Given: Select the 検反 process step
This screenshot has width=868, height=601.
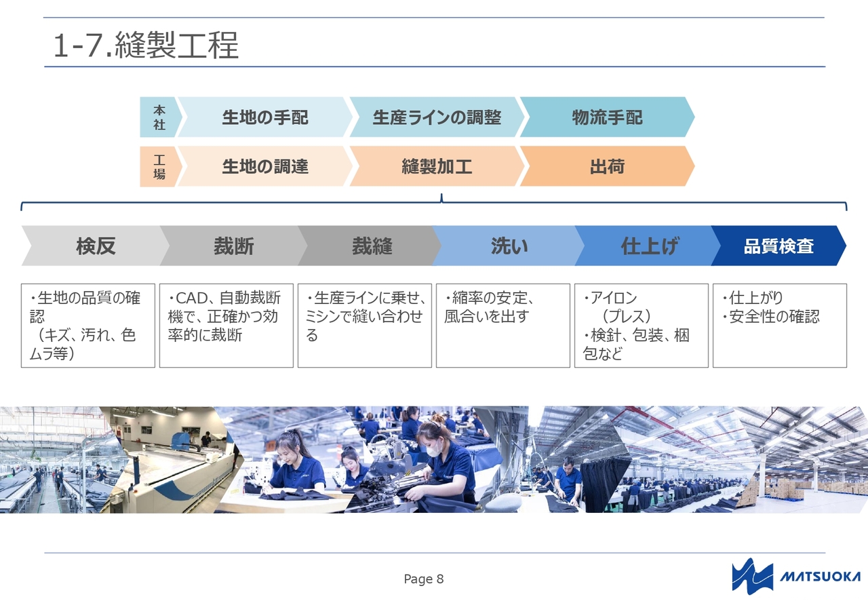Looking at the screenshot, I should 95,246.
